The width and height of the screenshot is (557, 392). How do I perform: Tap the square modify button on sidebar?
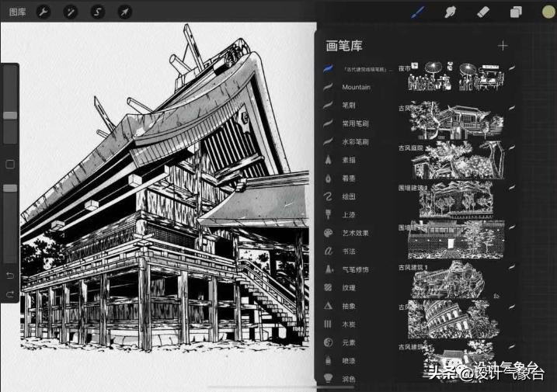[x=10, y=164]
